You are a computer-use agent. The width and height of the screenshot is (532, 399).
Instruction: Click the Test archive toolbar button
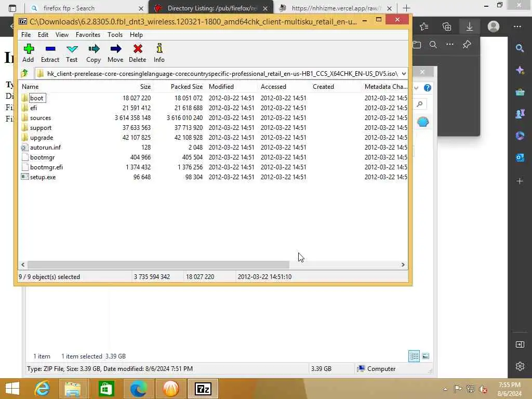pyautogui.click(x=72, y=54)
